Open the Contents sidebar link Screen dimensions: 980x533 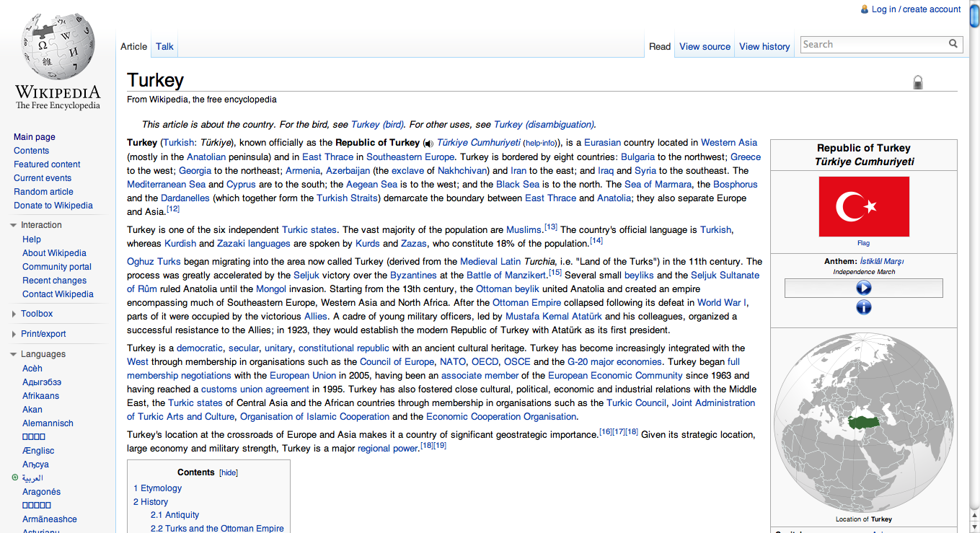click(32, 151)
